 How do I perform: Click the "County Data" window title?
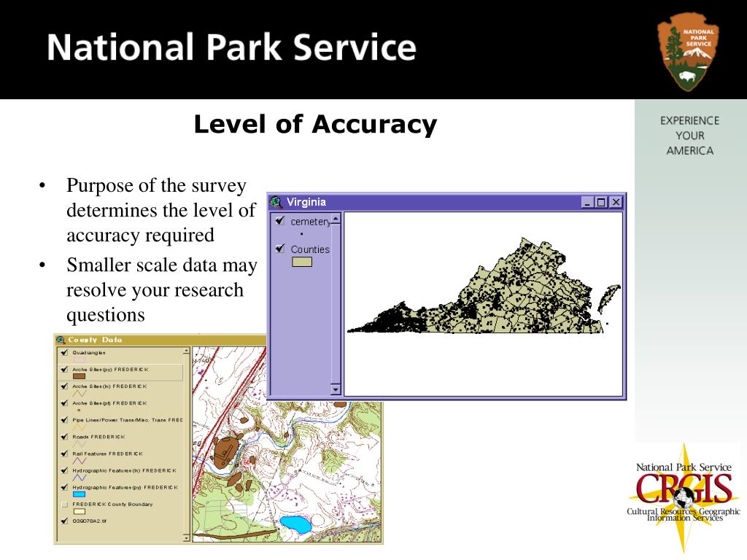click(x=95, y=340)
